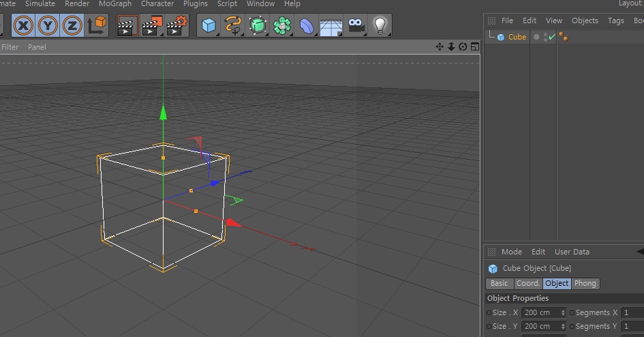644x337 pixels.
Task: Toggle the Size X animation dot
Action: click(x=489, y=312)
